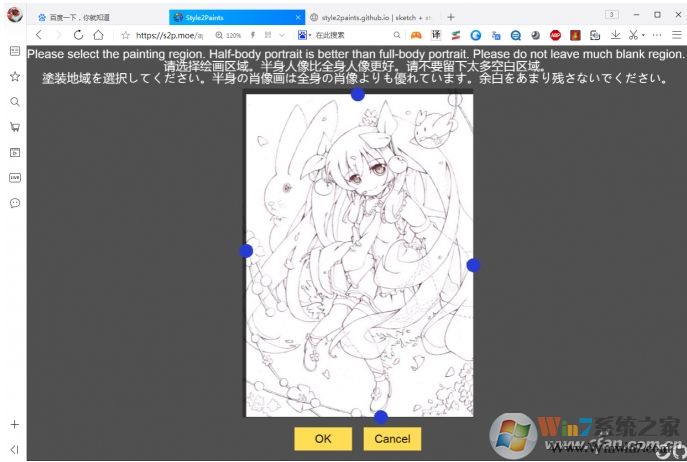Collapse the left sidebar panel

(x=15, y=449)
